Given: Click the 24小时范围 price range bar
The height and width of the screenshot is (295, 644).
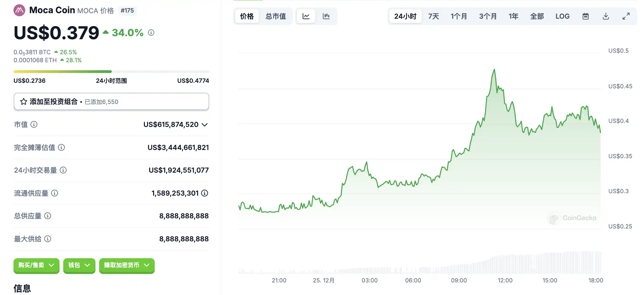Looking at the screenshot, I should coord(111,72).
